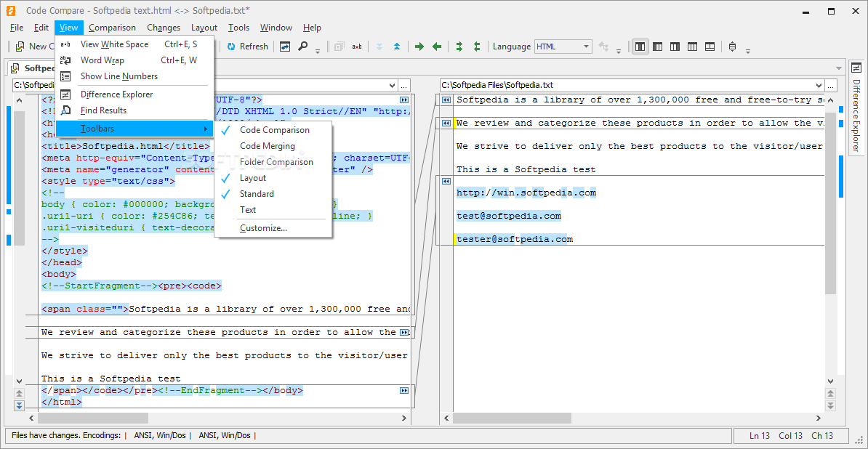
Task: Toggle Word Wrap in View menu
Action: pyautogui.click(x=134, y=60)
